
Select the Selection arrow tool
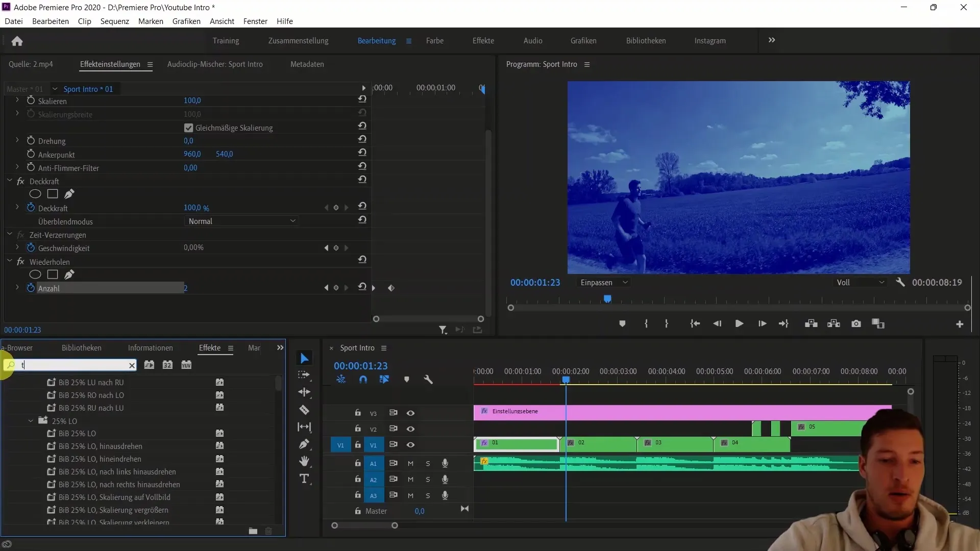[x=304, y=358]
